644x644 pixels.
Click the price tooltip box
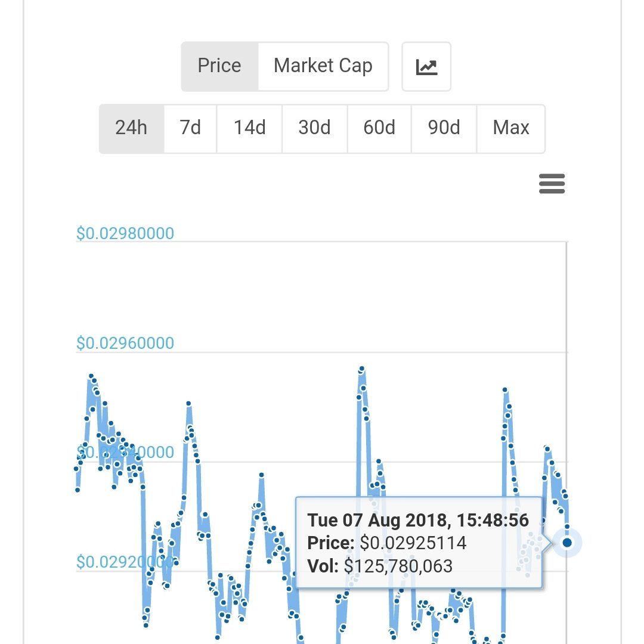click(419, 543)
